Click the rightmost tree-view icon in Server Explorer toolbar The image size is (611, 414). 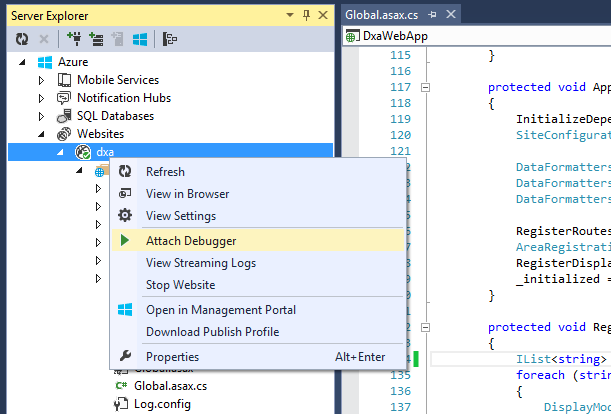(170, 39)
